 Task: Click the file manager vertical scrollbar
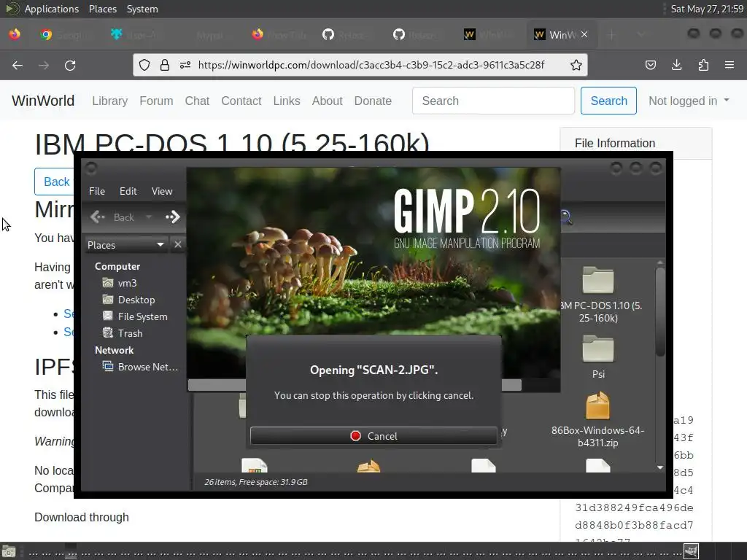pyautogui.click(x=659, y=312)
